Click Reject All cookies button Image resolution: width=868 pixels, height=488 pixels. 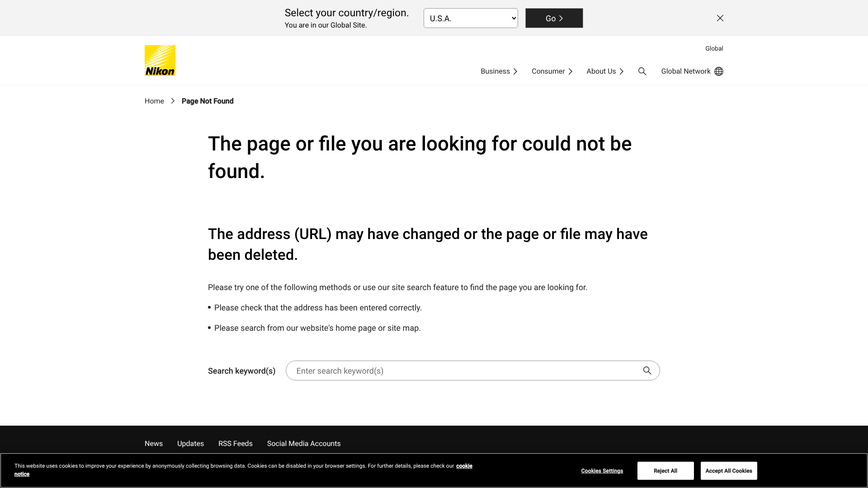tap(665, 471)
